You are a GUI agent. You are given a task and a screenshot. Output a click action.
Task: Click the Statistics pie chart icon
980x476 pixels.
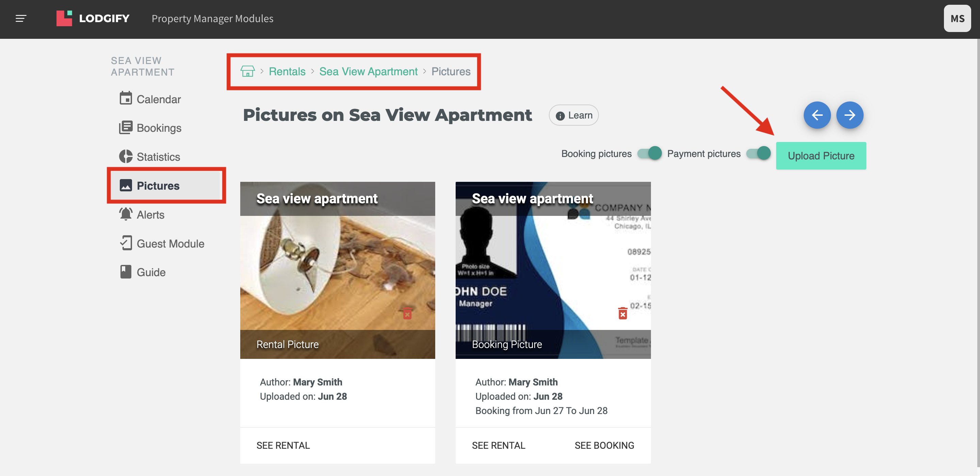[126, 156]
